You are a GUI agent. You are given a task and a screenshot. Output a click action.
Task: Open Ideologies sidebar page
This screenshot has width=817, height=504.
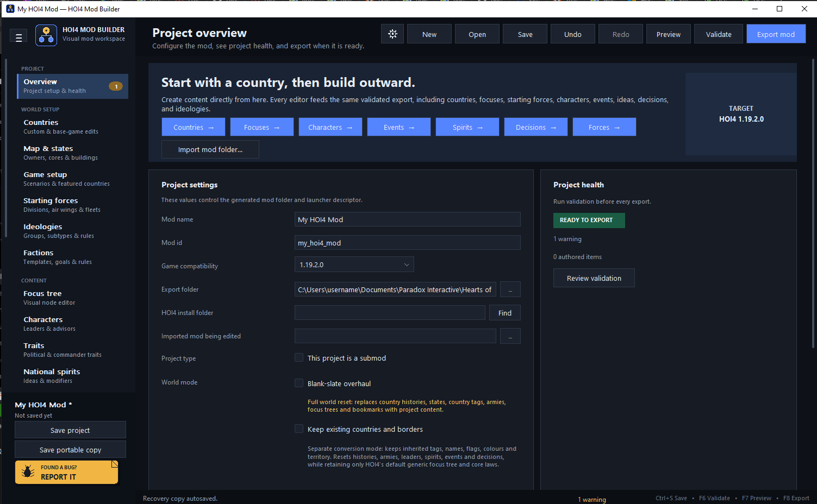(x=73, y=231)
